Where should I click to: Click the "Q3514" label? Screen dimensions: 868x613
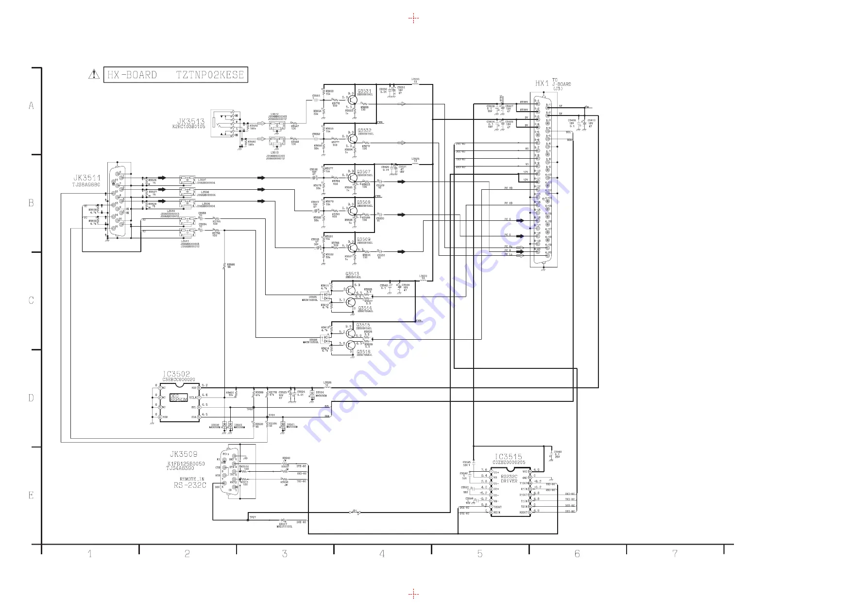[365, 308]
